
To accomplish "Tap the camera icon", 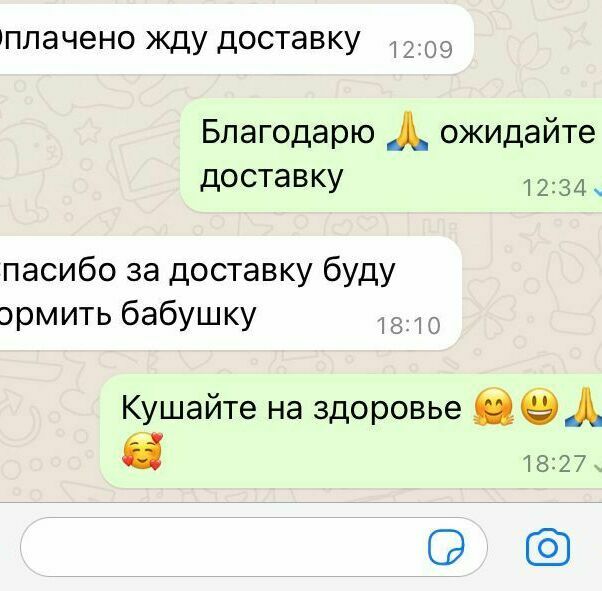I will (x=548, y=547).
